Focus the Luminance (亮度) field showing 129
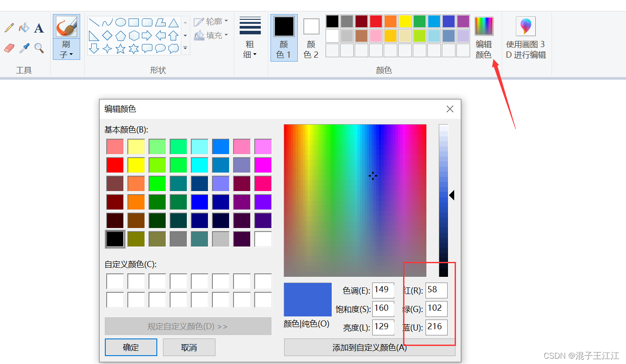Screen dimensions: 626x364 [x=383, y=327]
